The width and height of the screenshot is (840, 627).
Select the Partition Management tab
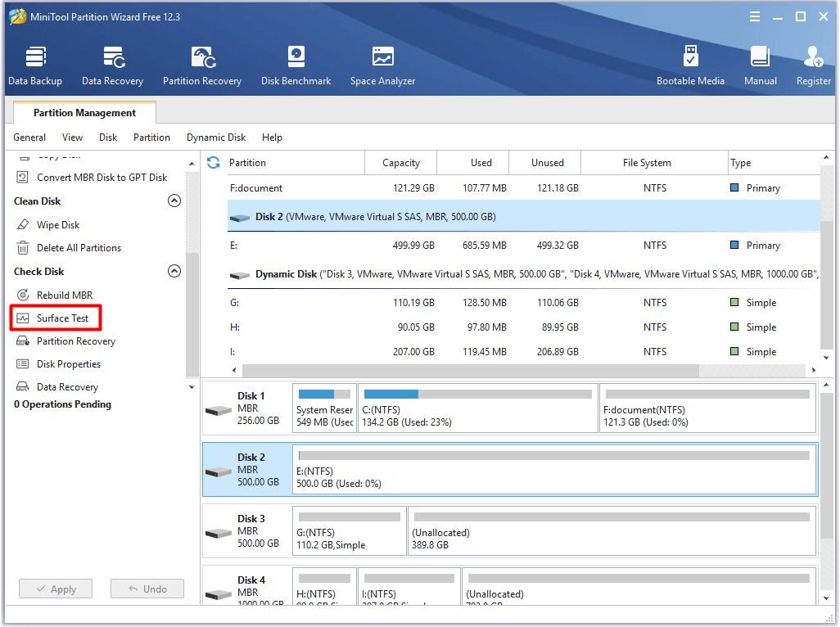pyautogui.click(x=84, y=112)
